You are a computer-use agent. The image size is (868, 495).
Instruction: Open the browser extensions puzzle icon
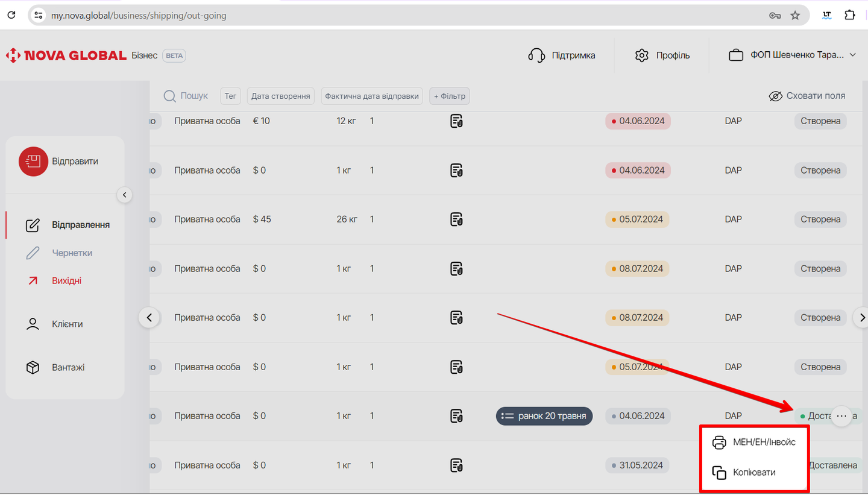[849, 16]
